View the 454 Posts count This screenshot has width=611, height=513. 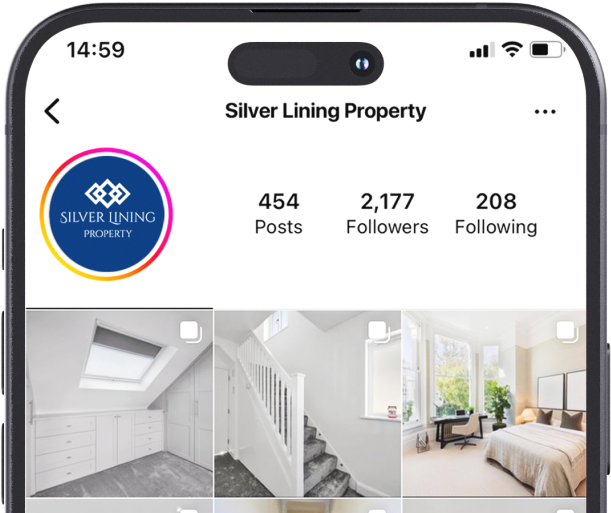pos(279,213)
